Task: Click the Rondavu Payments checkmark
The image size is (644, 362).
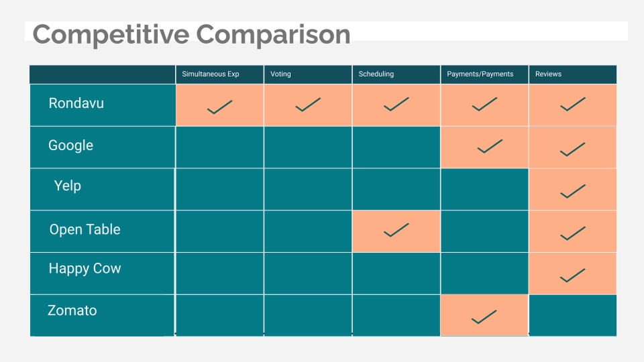Action: click(x=484, y=104)
